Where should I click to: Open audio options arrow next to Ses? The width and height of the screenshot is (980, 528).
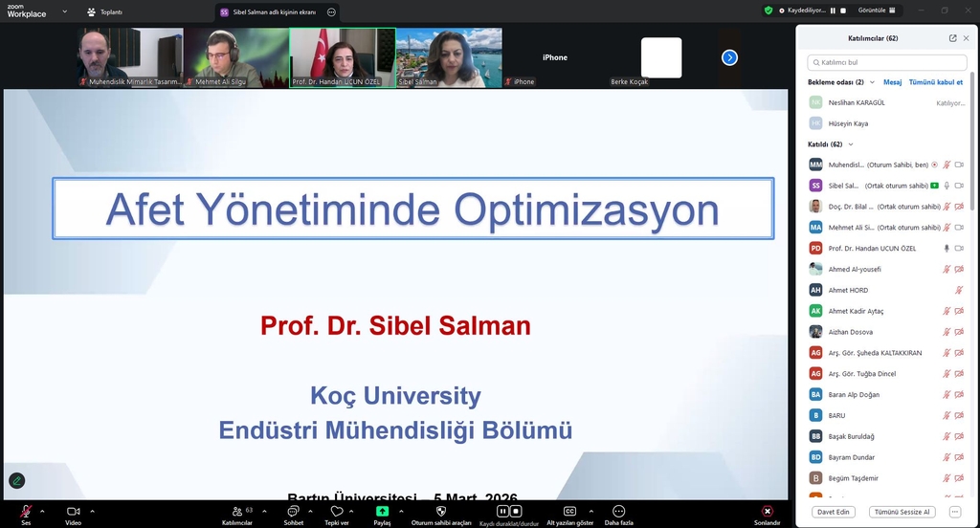click(x=44, y=511)
